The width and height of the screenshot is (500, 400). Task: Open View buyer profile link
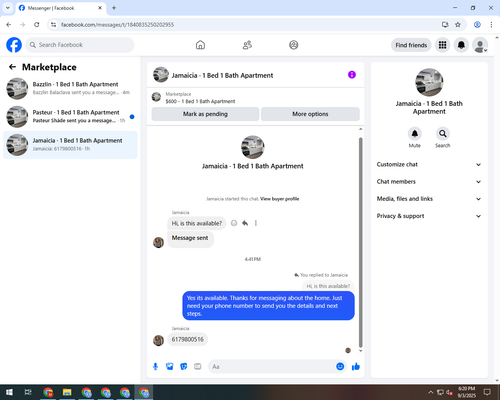279,199
